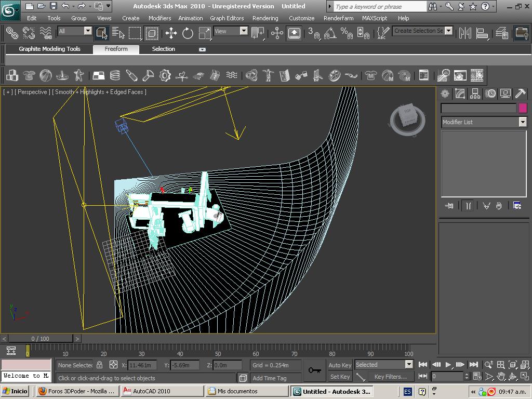
Task: Go to the end frame button
Action: 474,365
